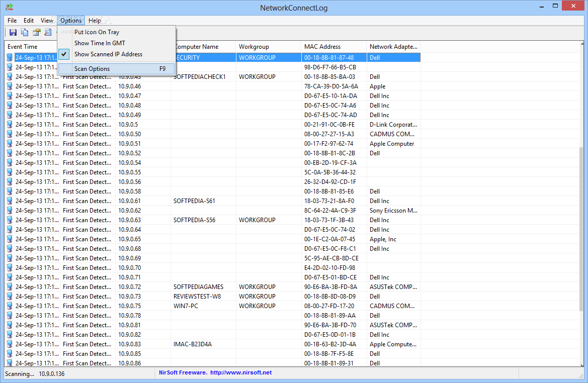Enable Put Icon On Tray option
Screen dimensions: 588x383
tap(117, 32)
